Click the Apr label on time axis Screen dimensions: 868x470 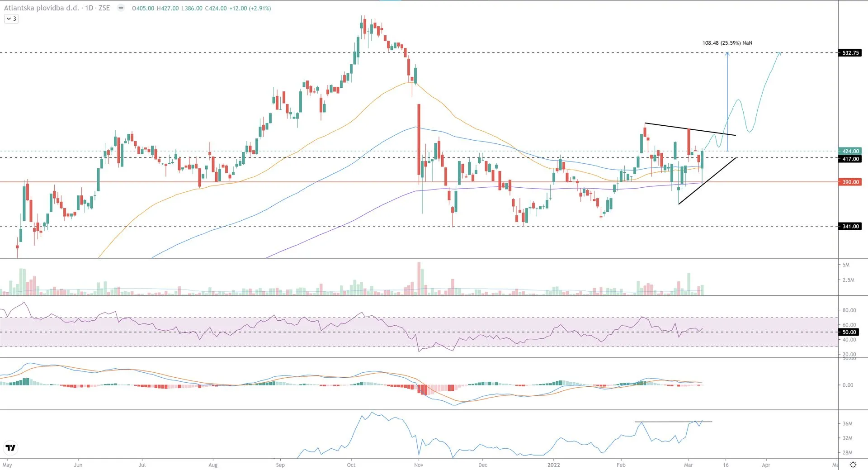(x=766, y=465)
